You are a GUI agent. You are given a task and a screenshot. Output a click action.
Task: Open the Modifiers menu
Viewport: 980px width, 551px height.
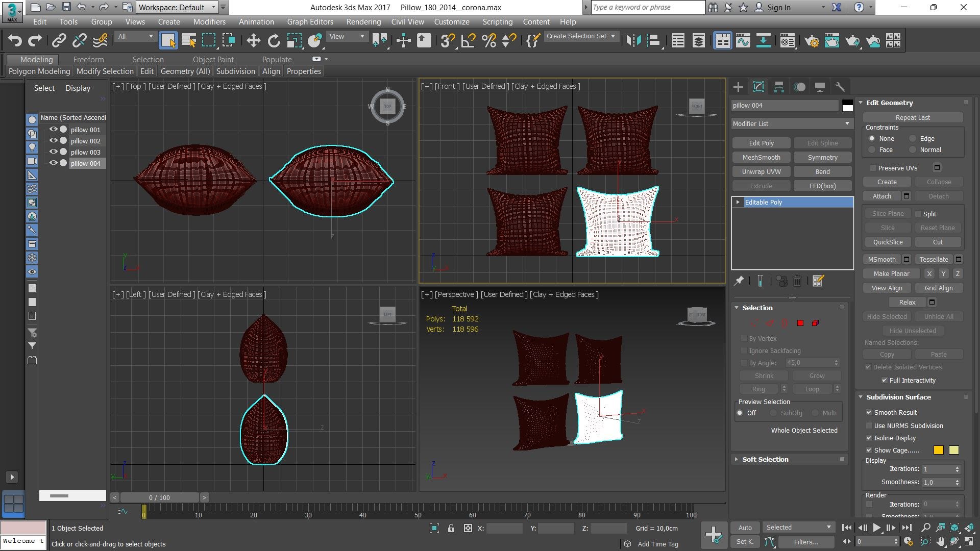point(209,21)
